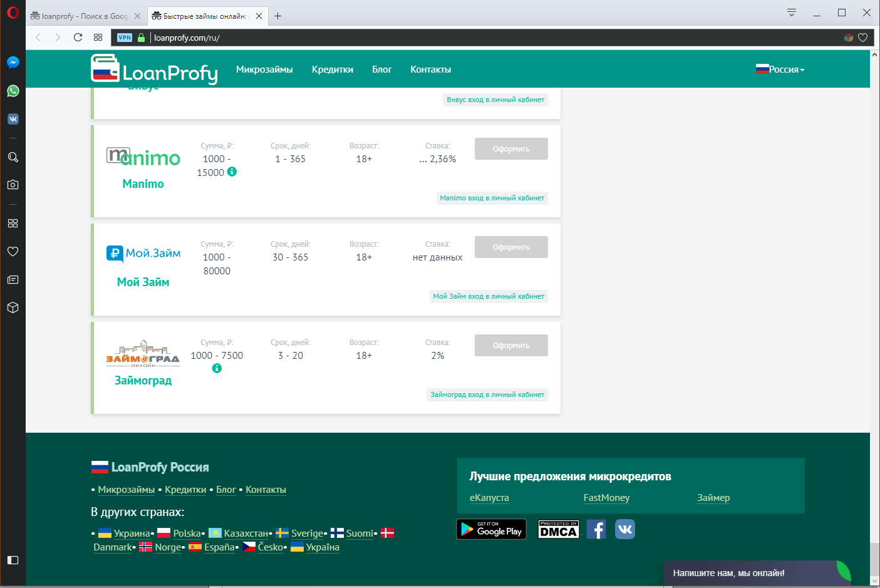Open extensions via the sidebar cube icon

pos(13,307)
